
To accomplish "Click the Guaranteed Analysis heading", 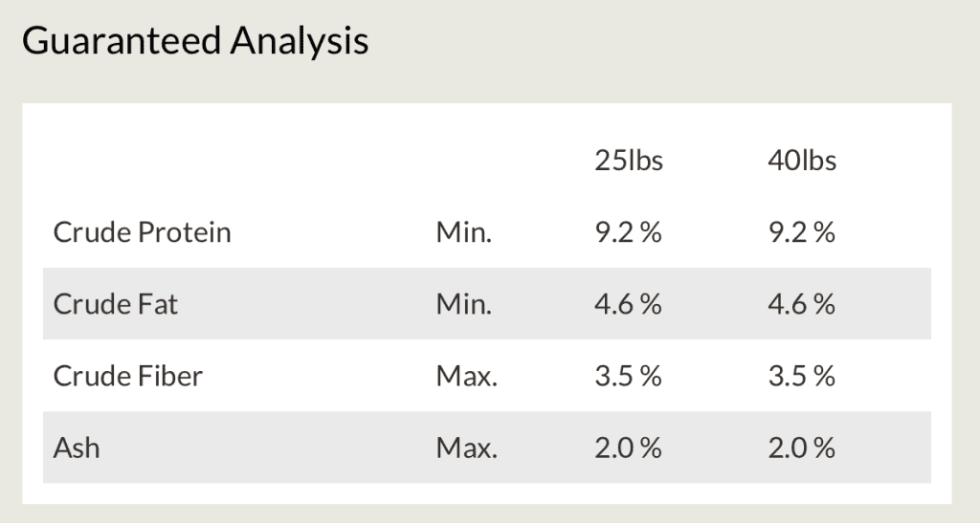I will [195, 42].
